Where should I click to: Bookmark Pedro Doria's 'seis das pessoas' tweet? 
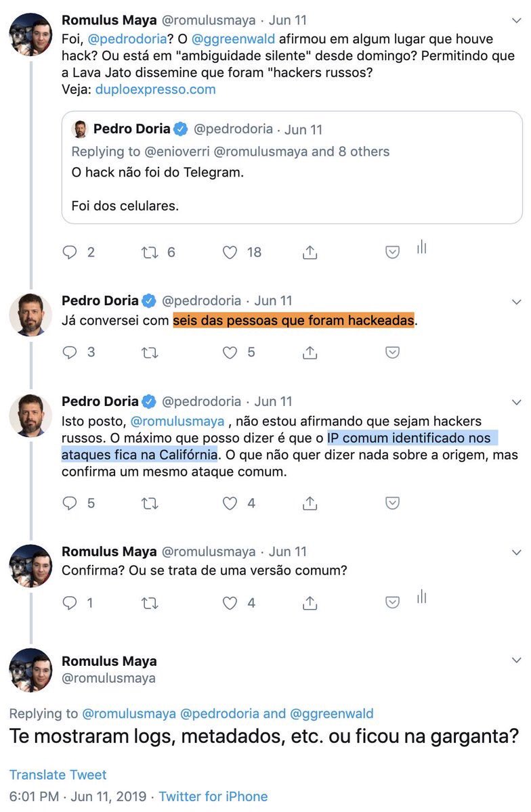click(391, 352)
